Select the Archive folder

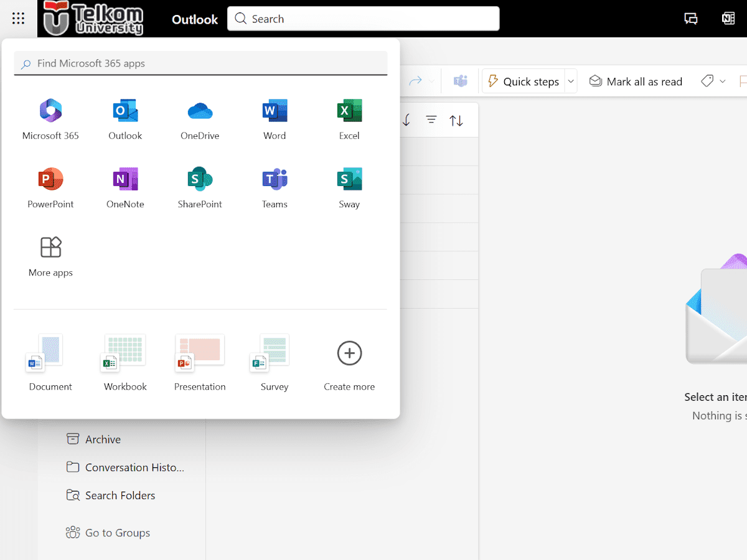click(x=103, y=439)
